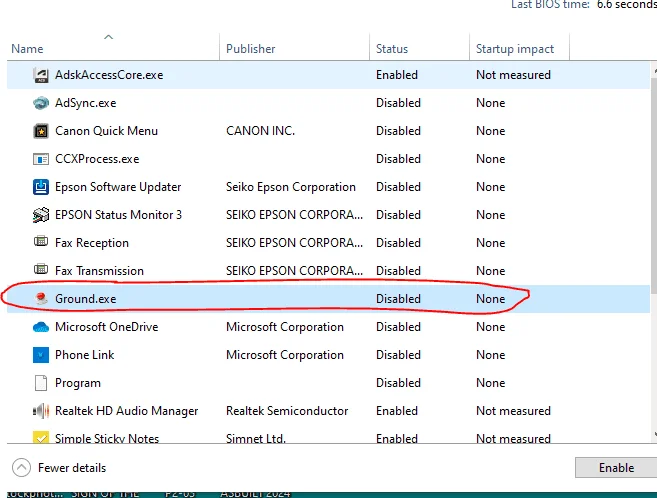Click the Fax Transmission icon
Viewport: 657px width, 498px height.
pyautogui.click(x=41, y=269)
